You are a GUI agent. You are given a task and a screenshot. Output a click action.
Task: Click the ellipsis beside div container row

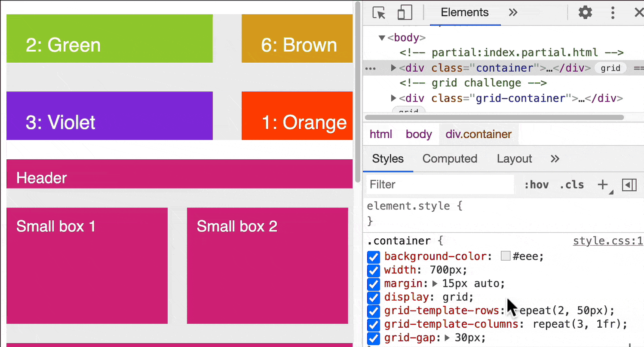point(370,68)
